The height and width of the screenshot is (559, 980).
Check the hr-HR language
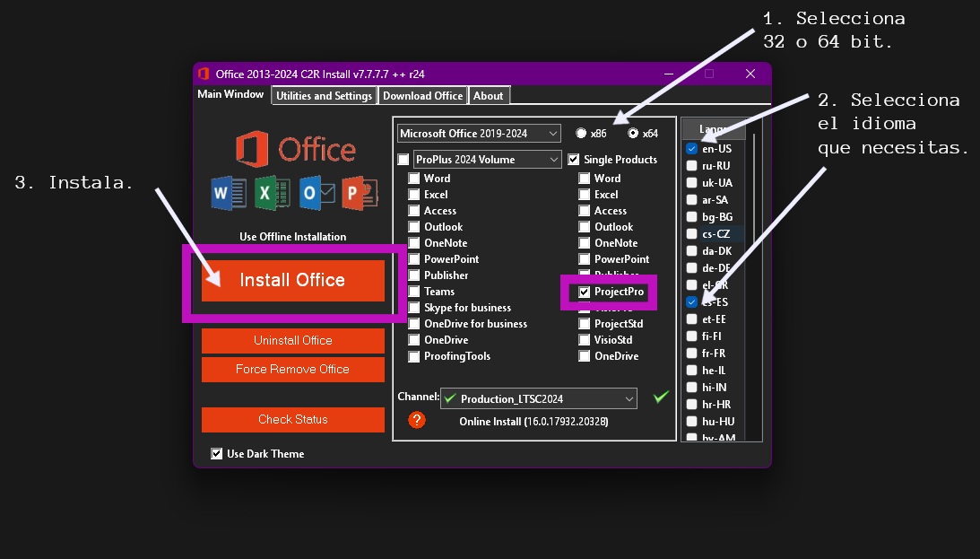tap(691, 405)
